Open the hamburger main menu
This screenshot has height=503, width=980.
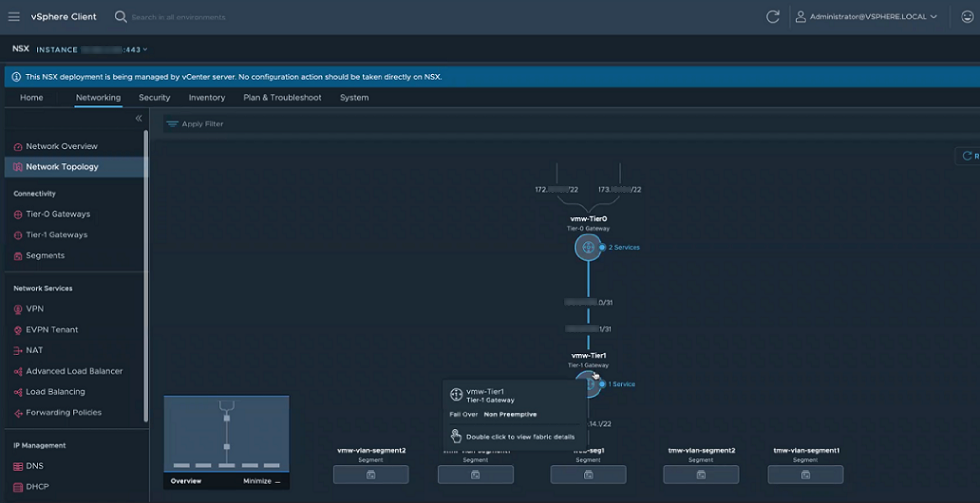pos(14,17)
